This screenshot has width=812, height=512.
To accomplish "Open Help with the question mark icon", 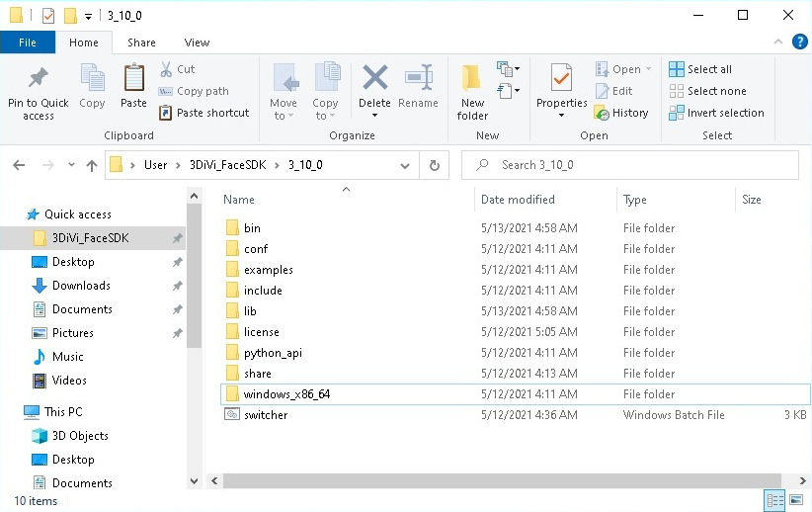I will pos(799,42).
